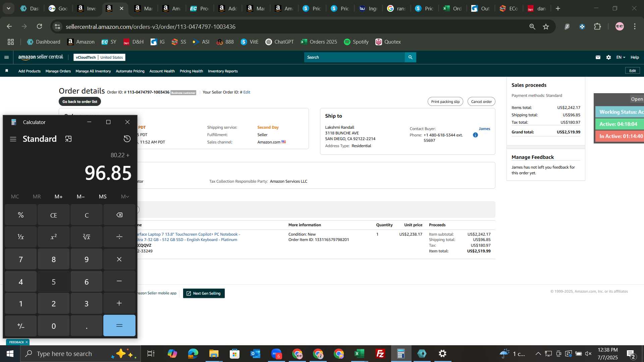The height and width of the screenshot is (362, 644).
Task: Click Chrome tab search dropdown arrow
Action: coord(8,8)
